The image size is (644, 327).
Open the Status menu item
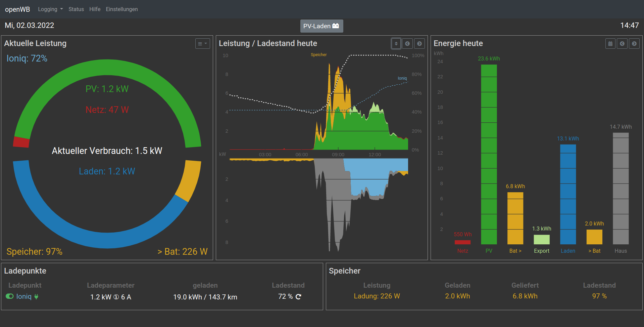coord(76,9)
